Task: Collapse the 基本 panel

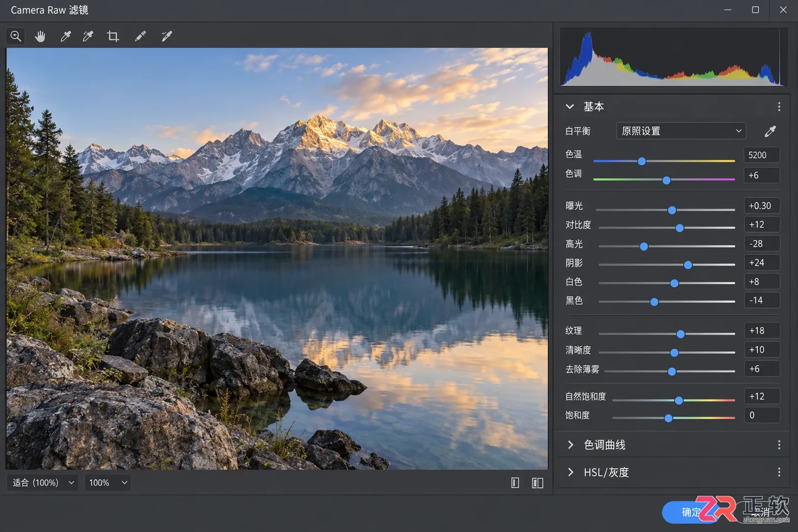Action: [570, 106]
